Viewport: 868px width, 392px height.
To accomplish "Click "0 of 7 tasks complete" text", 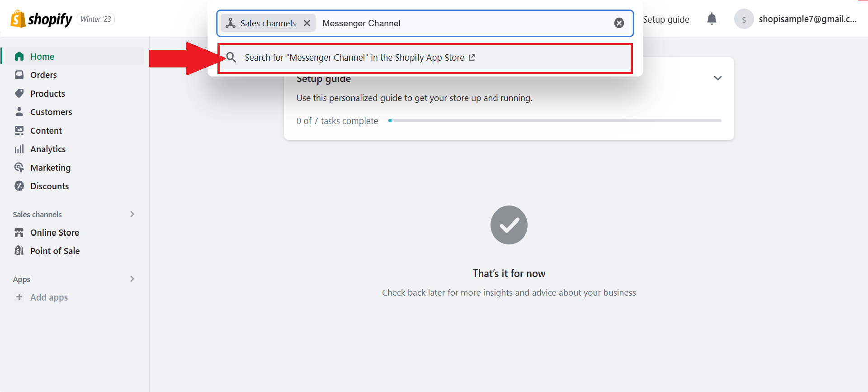I will [x=337, y=121].
